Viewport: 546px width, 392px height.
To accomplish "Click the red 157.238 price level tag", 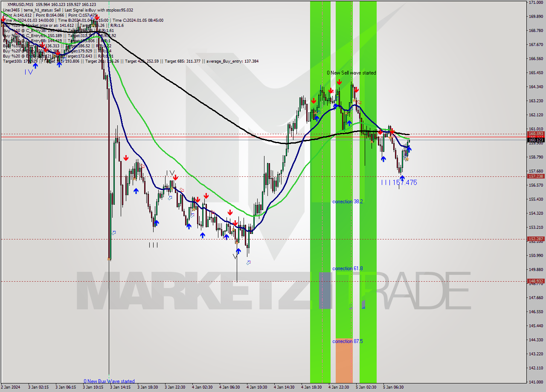I will (536, 176).
